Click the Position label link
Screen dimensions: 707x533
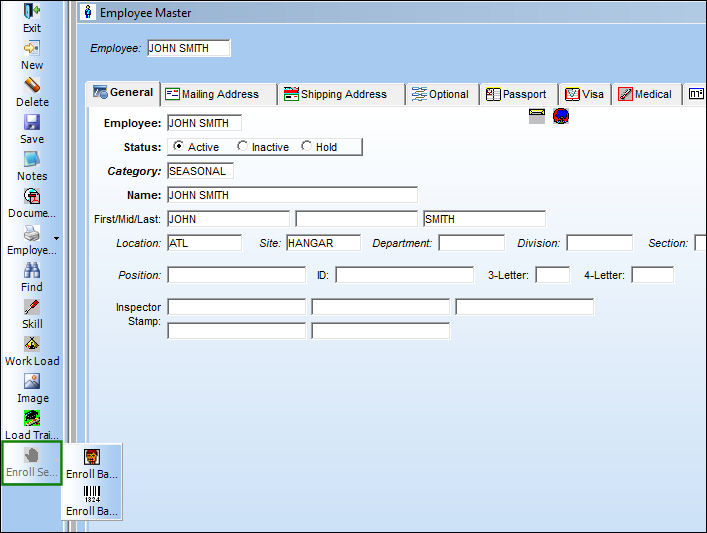139,276
